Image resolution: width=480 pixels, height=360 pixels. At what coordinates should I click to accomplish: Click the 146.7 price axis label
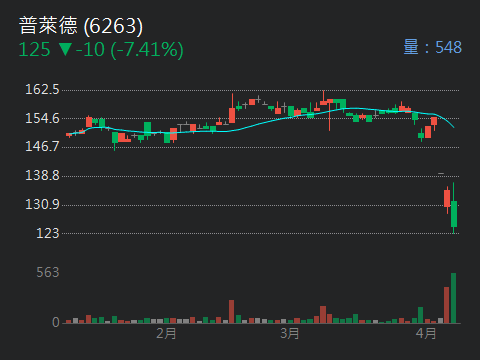42,146
